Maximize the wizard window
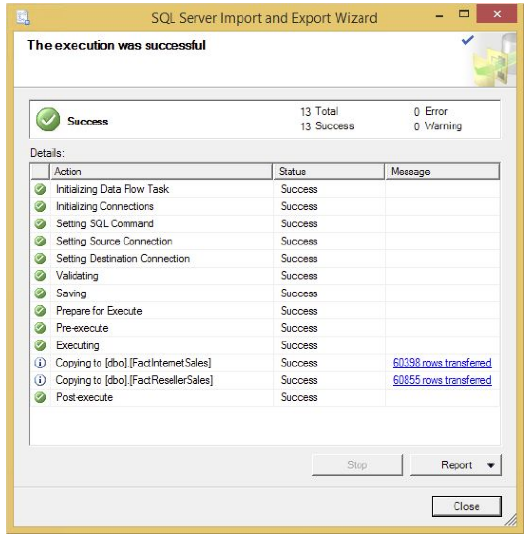The height and width of the screenshot is (537, 527). (x=464, y=14)
